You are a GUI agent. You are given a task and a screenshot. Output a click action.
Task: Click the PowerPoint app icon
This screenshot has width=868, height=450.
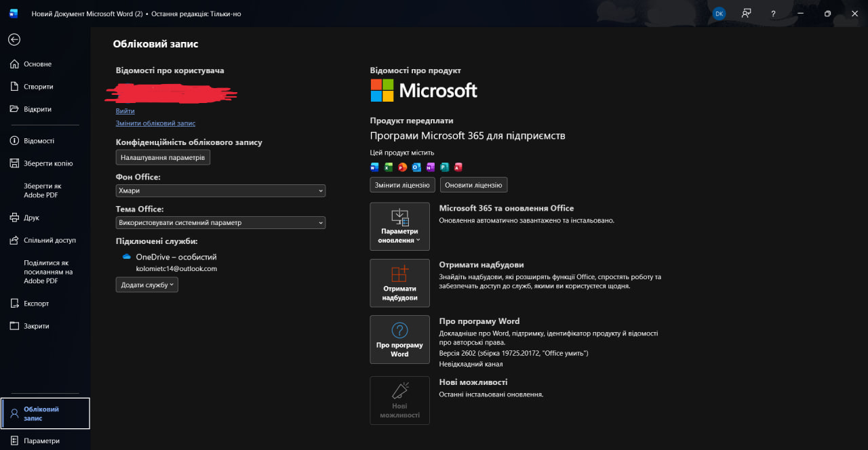pyautogui.click(x=403, y=167)
